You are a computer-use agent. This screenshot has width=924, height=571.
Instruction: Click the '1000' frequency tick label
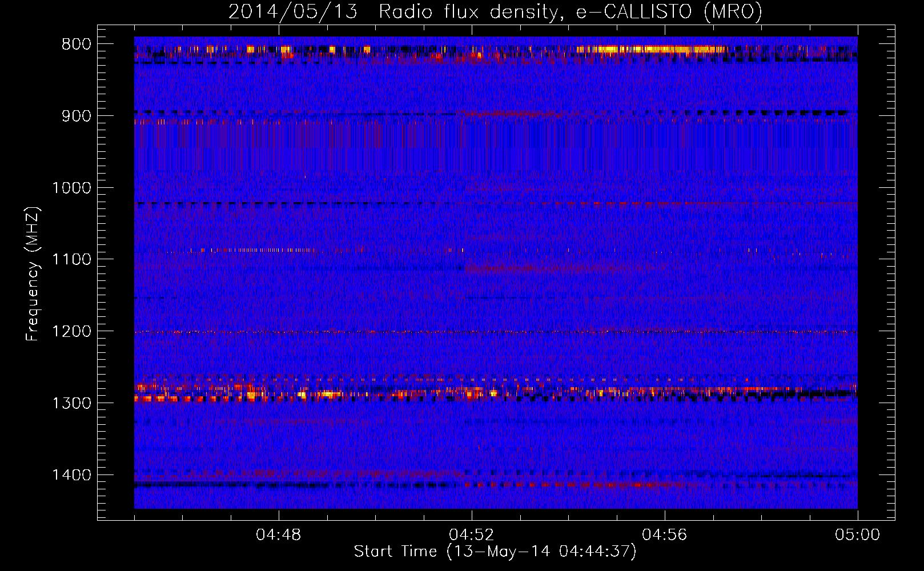point(71,188)
